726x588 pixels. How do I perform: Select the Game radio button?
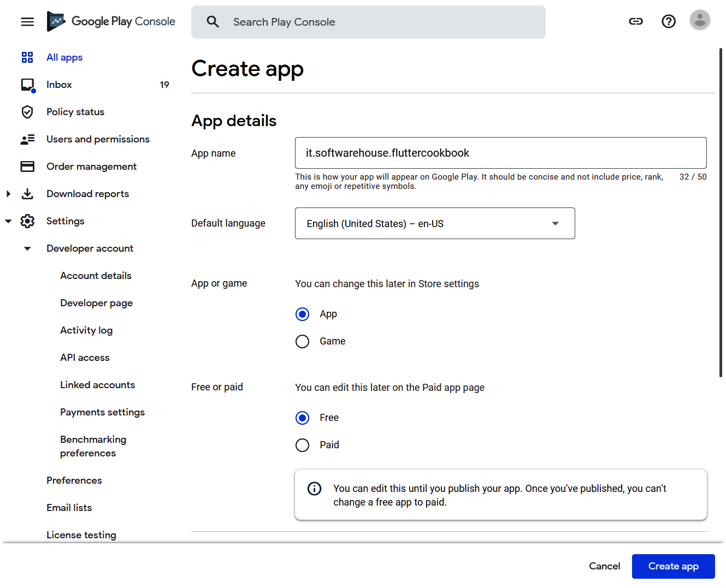[302, 341]
